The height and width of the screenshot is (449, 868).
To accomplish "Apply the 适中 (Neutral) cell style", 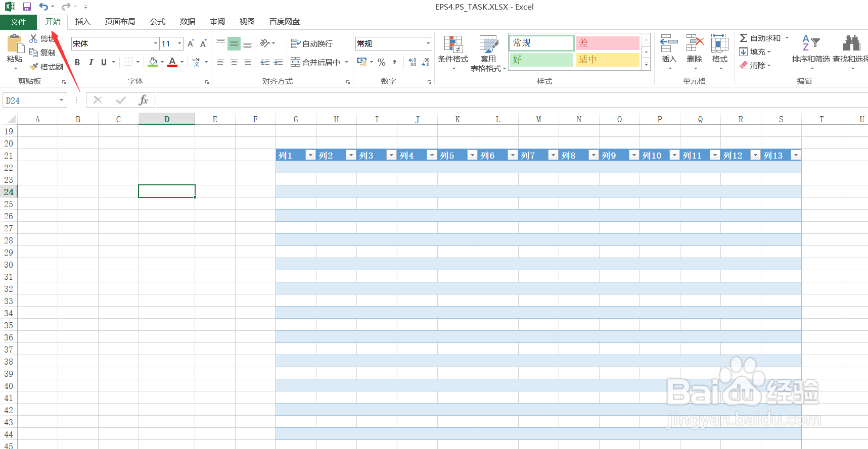I will pos(608,60).
